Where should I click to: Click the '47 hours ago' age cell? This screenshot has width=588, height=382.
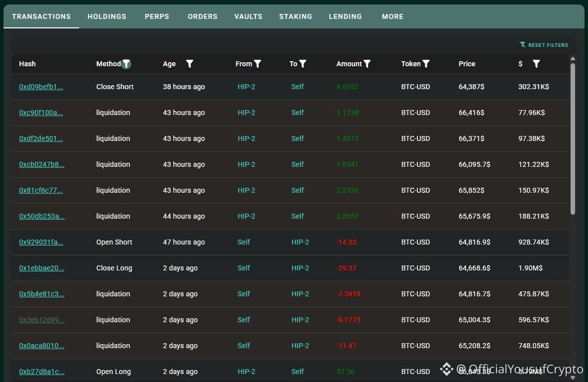click(184, 242)
